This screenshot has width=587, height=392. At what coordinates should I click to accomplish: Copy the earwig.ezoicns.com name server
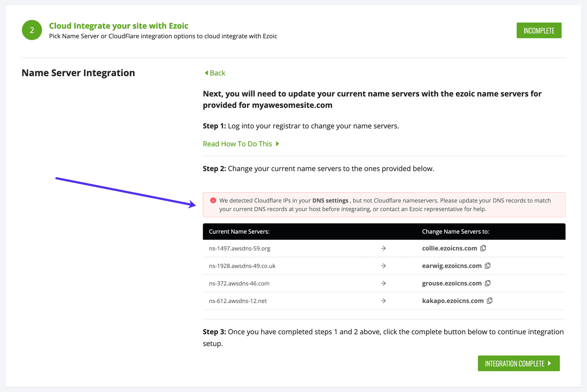pos(488,266)
